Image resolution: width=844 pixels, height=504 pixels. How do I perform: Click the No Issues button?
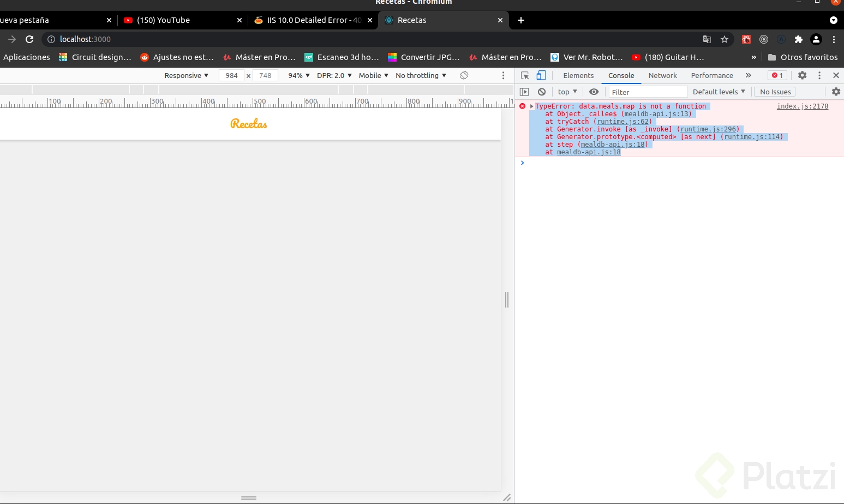pos(775,92)
